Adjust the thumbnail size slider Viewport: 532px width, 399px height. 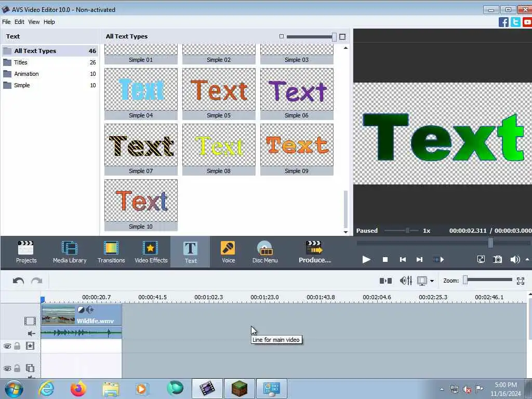(x=334, y=37)
